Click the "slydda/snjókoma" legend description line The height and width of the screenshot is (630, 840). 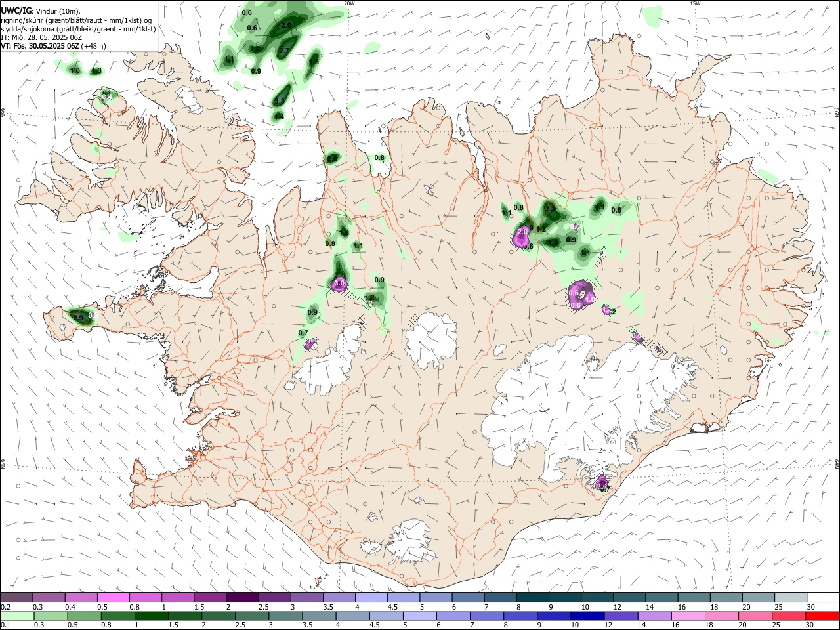point(78,28)
